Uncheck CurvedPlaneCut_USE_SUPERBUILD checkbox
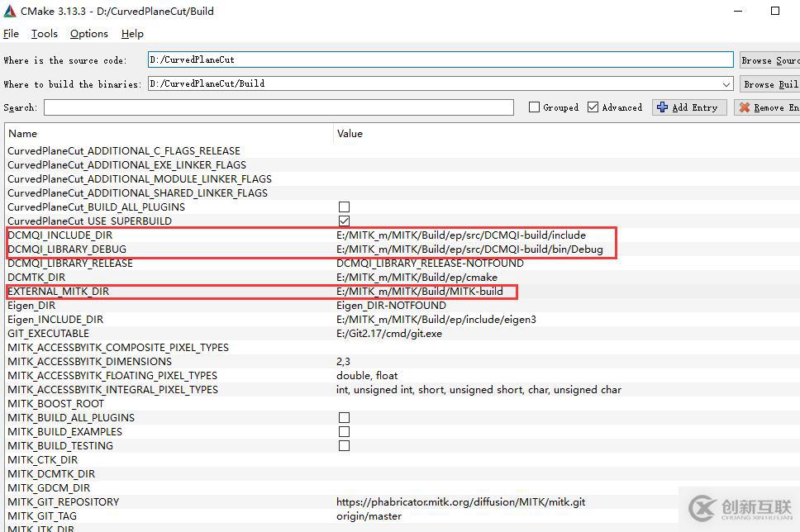 pyautogui.click(x=345, y=221)
